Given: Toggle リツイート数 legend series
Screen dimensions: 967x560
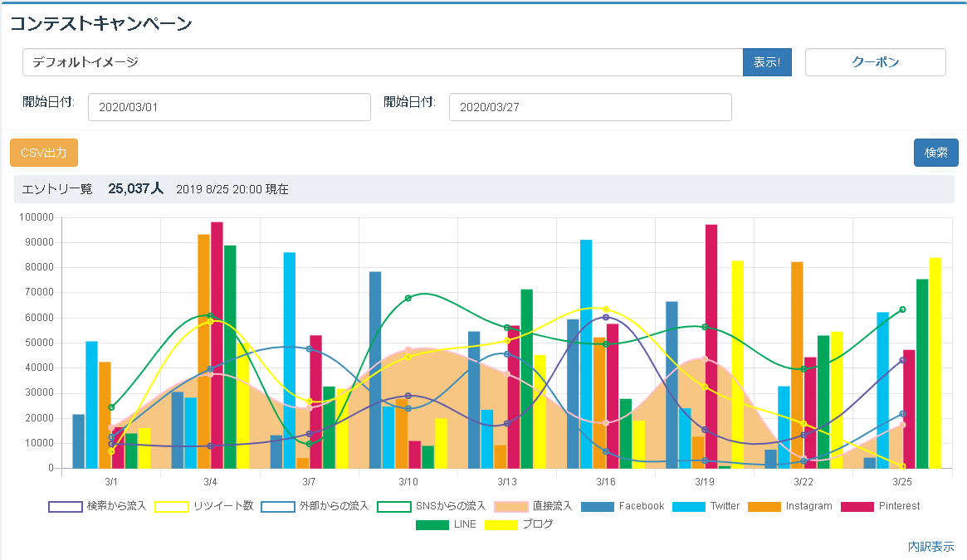Looking at the screenshot, I should tap(204, 506).
